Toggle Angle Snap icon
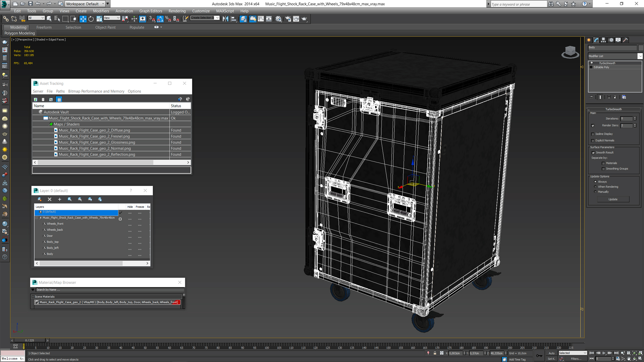This screenshot has width=644, height=362. click(x=160, y=19)
